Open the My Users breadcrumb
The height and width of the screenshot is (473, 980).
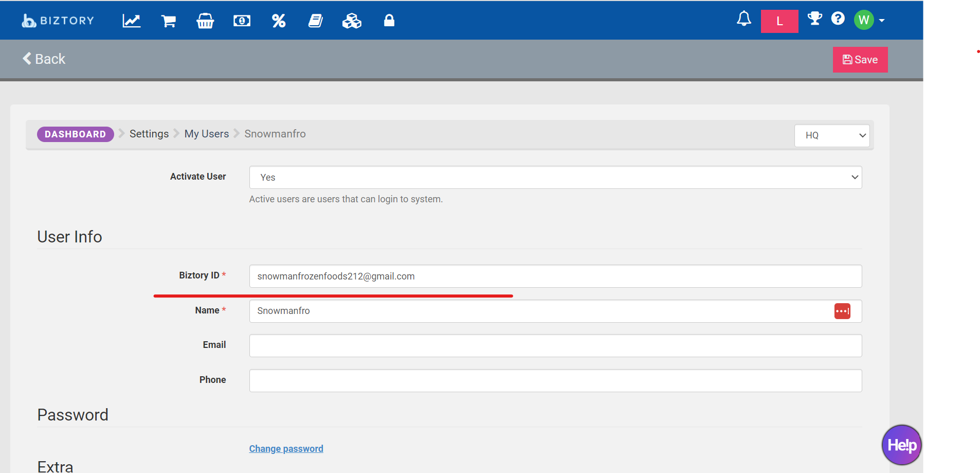(x=207, y=134)
